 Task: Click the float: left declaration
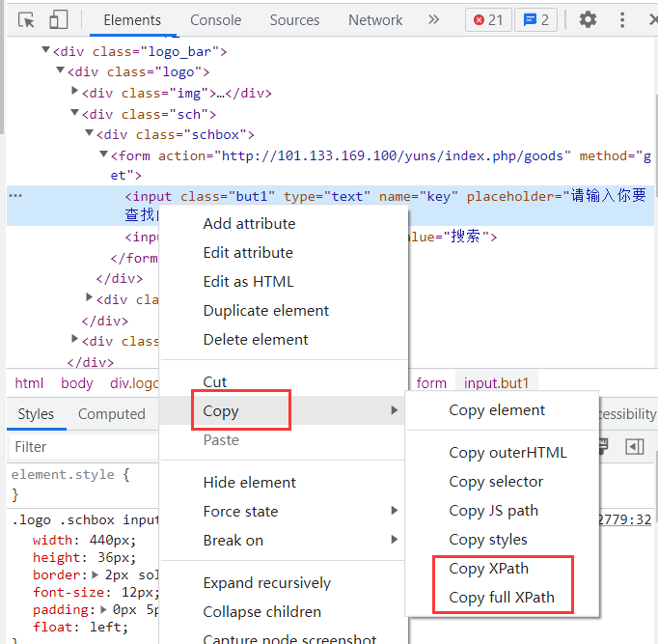coord(81,627)
